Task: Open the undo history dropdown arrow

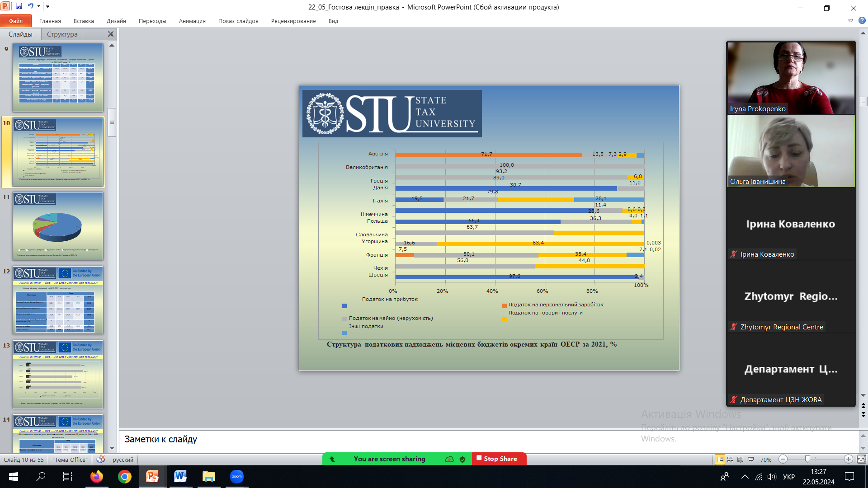Action: click(x=38, y=6)
